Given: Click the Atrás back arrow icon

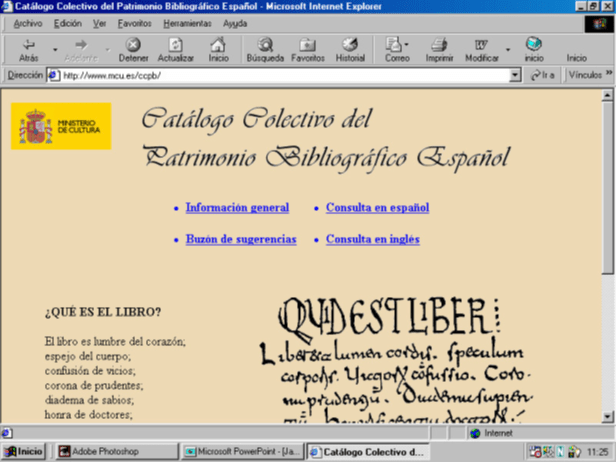Looking at the screenshot, I should point(28,45).
